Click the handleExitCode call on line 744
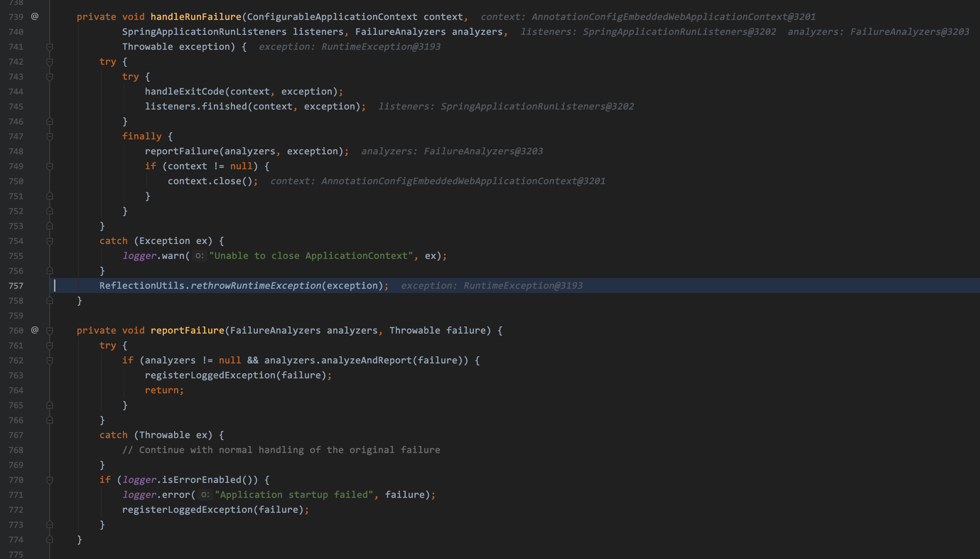This screenshot has width=980, height=559. tap(184, 91)
